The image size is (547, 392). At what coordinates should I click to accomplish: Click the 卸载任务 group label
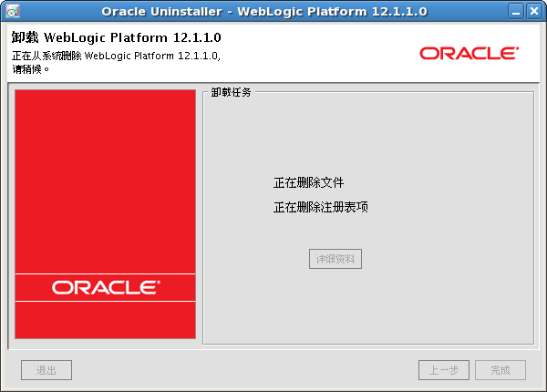(x=231, y=92)
